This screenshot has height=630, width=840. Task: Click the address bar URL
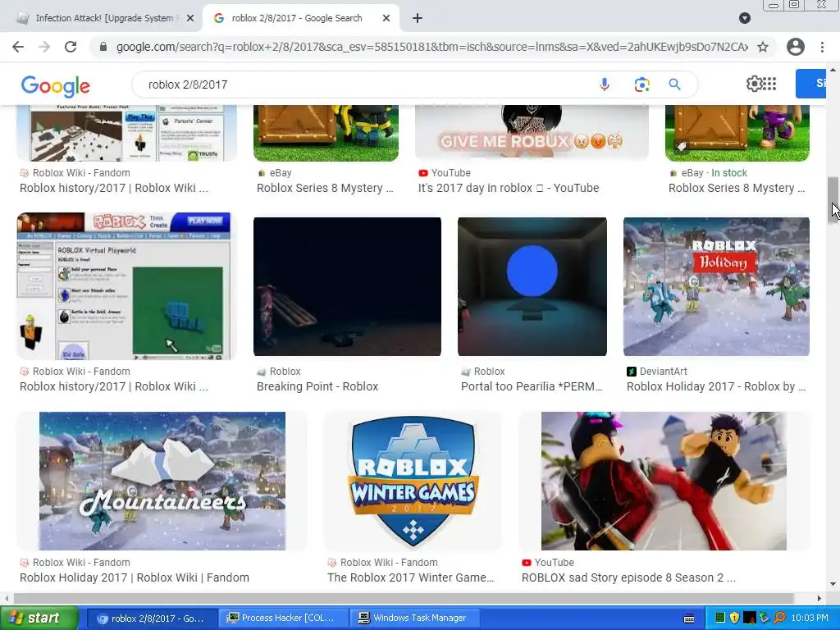click(431, 47)
